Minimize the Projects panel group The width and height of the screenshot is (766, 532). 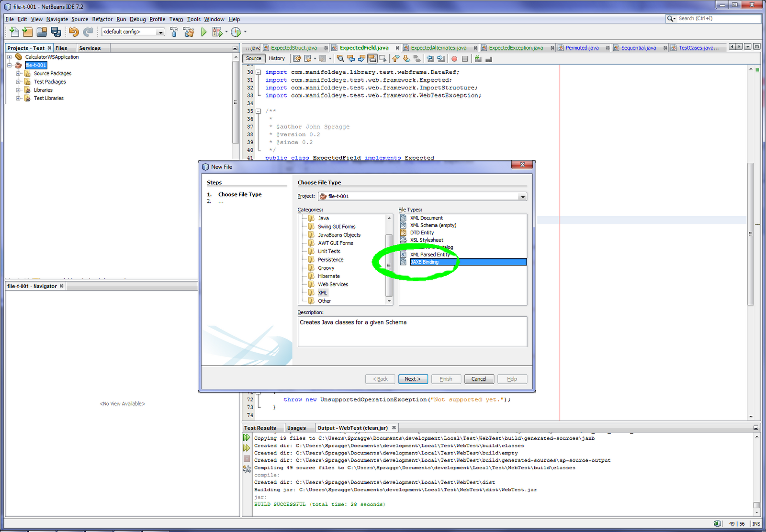[235, 48]
